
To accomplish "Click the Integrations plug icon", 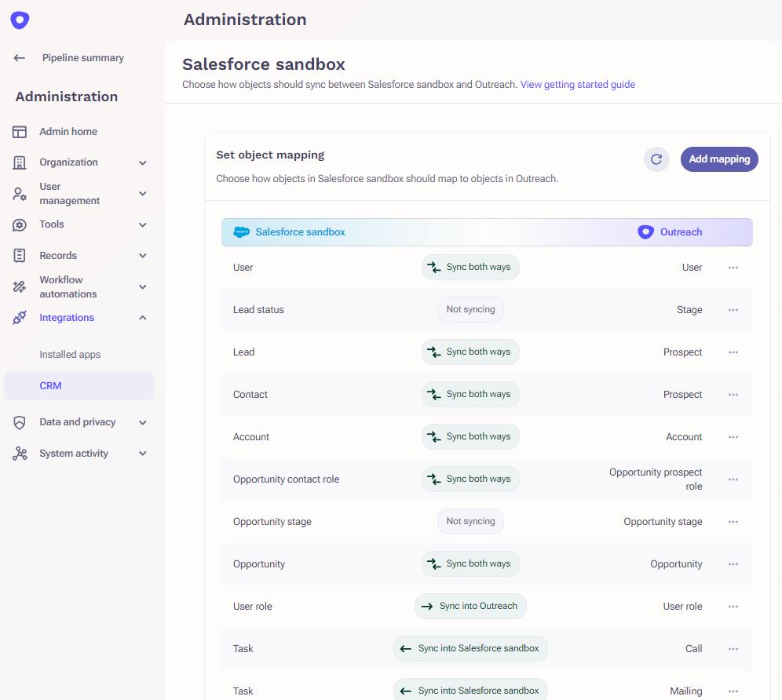I will (x=20, y=318).
